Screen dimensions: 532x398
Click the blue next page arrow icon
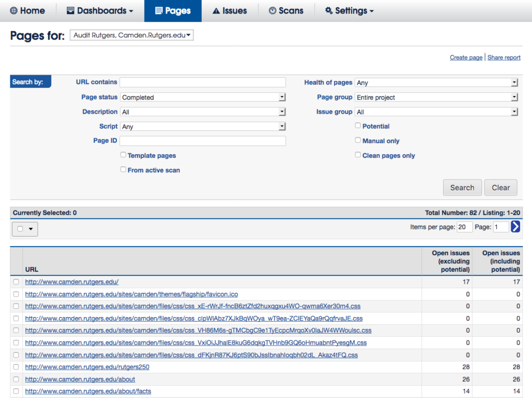(515, 227)
